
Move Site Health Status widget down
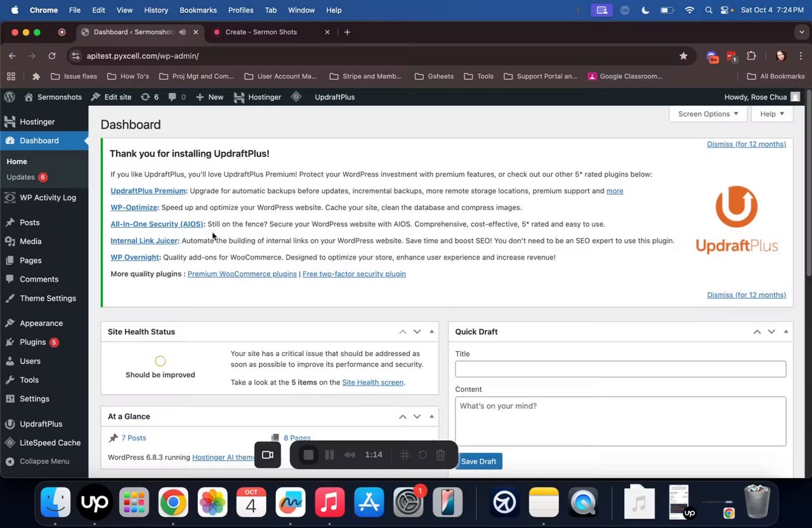(x=417, y=332)
